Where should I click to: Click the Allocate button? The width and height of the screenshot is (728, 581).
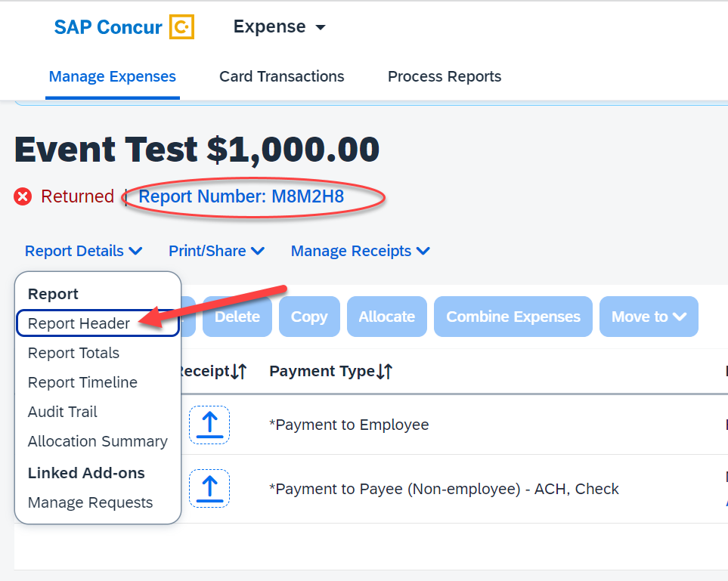386,317
